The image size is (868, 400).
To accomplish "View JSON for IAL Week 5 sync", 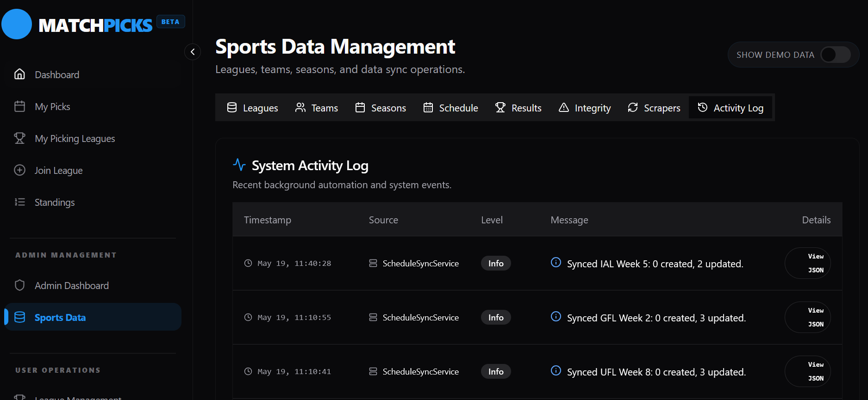I will [x=808, y=263].
